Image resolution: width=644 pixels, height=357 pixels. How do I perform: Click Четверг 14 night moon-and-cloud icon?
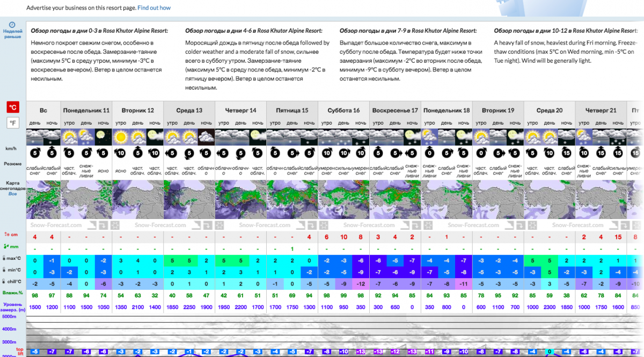coord(258,136)
